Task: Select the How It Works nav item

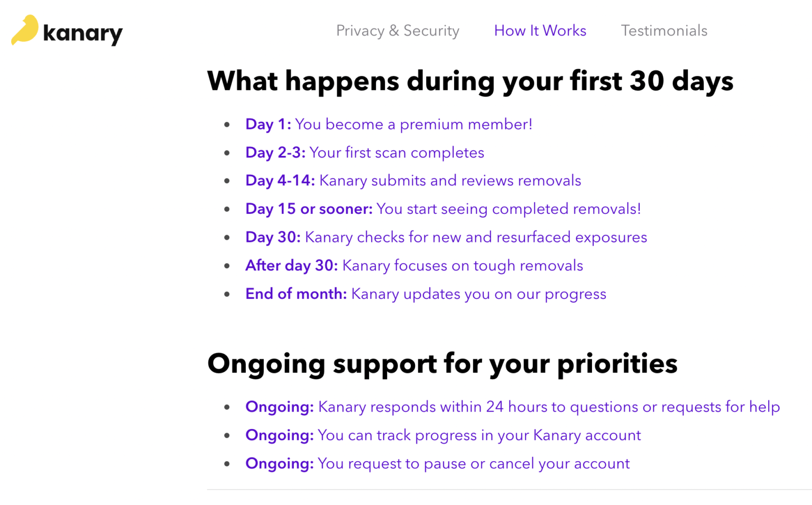Action: [x=540, y=31]
